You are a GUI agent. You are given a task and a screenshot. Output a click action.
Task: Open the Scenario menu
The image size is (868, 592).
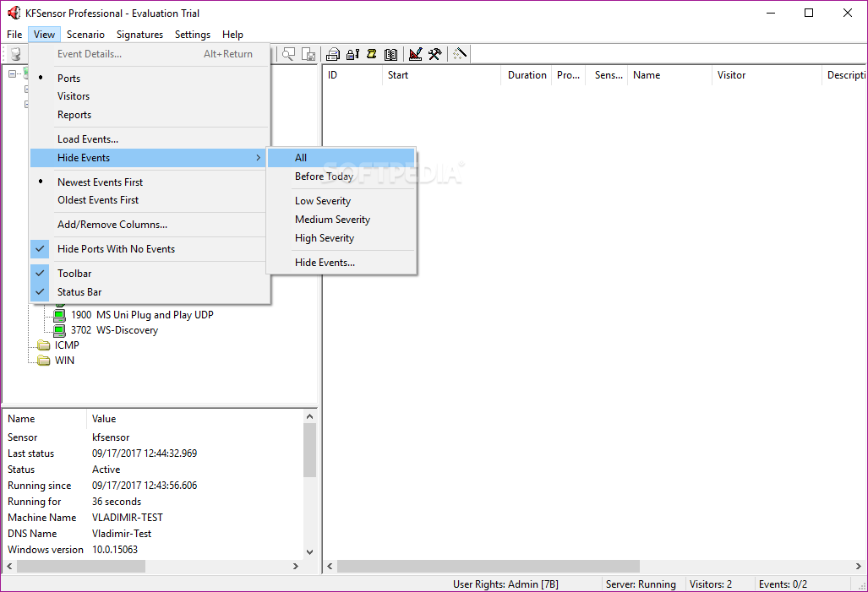coord(85,35)
